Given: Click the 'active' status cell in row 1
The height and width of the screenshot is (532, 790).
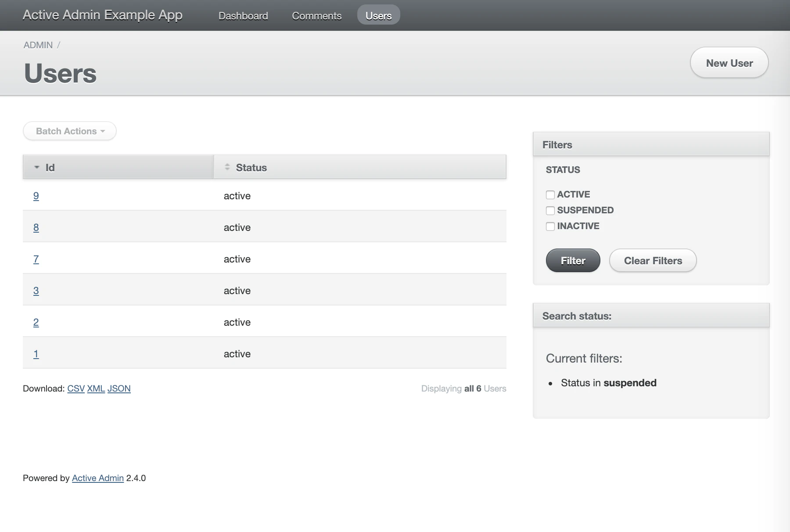Looking at the screenshot, I should 237,354.
